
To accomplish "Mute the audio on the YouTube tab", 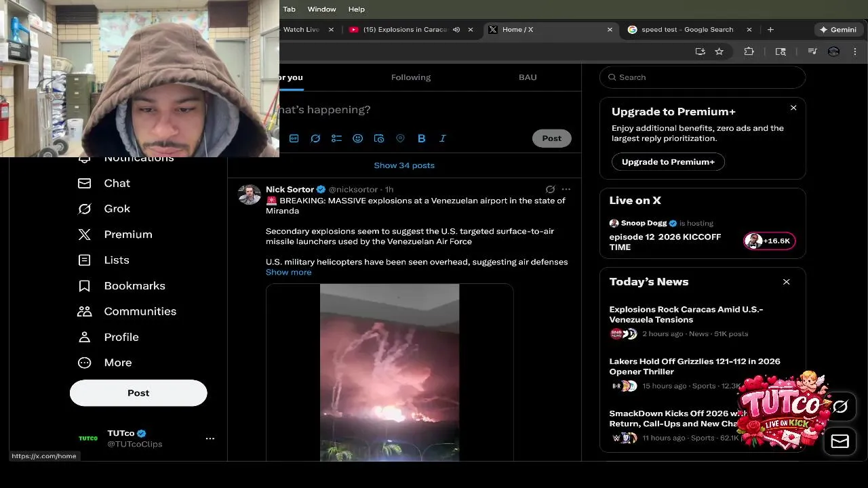I will (456, 30).
